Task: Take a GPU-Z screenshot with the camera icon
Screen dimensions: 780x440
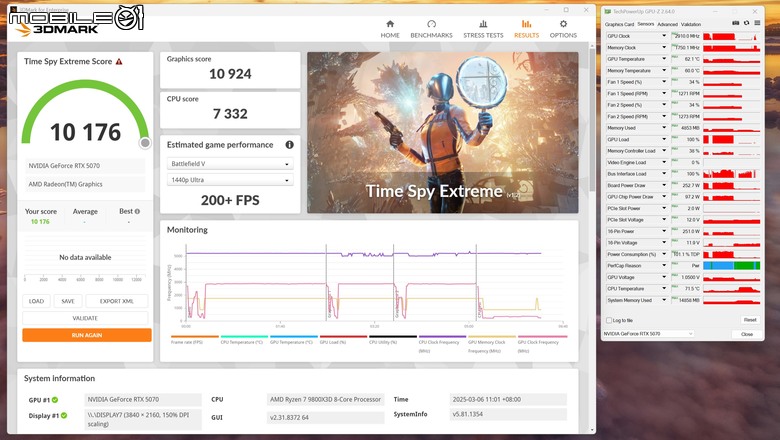Action: click(x=736, y=23)
